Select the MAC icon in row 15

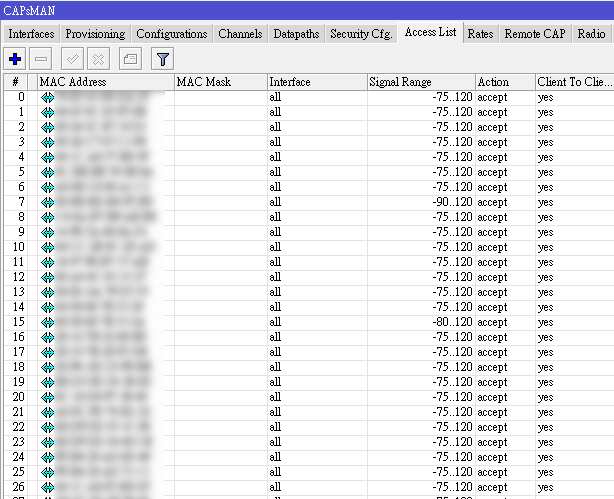[x=48, y=322]
